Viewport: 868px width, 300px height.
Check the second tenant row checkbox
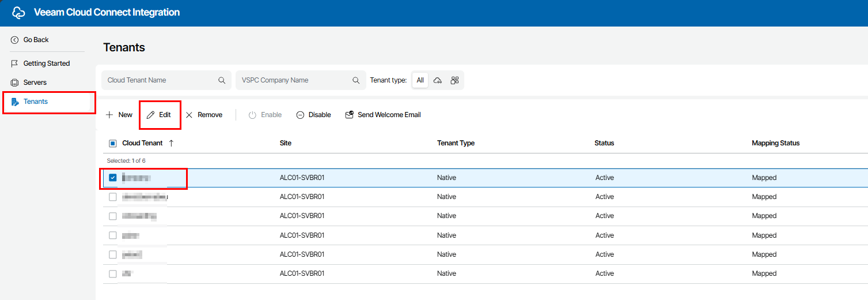[113, 197]
